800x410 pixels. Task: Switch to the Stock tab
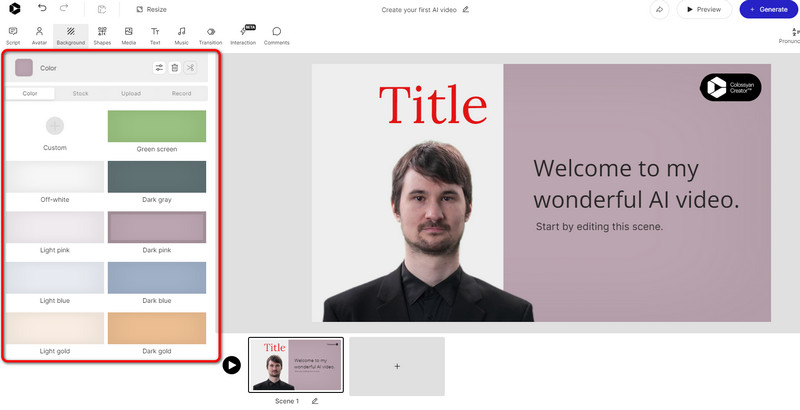pyautogui.click(x=81, y=93)
